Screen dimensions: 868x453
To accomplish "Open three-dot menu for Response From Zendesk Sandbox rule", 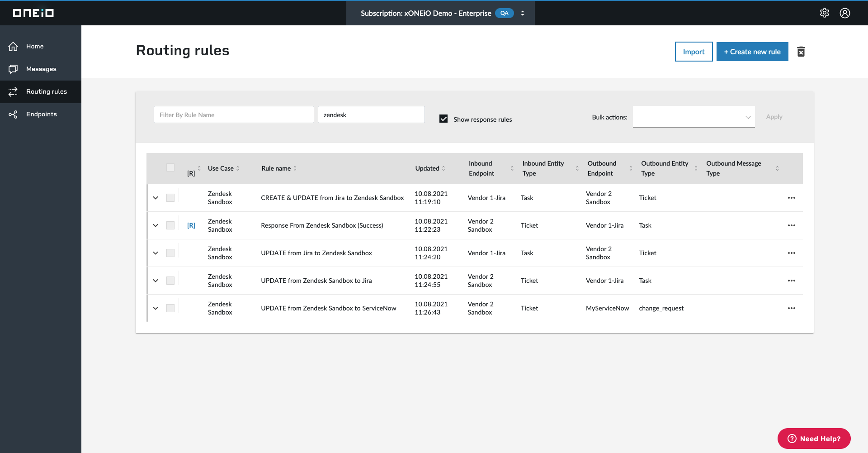I will [791, 225].
